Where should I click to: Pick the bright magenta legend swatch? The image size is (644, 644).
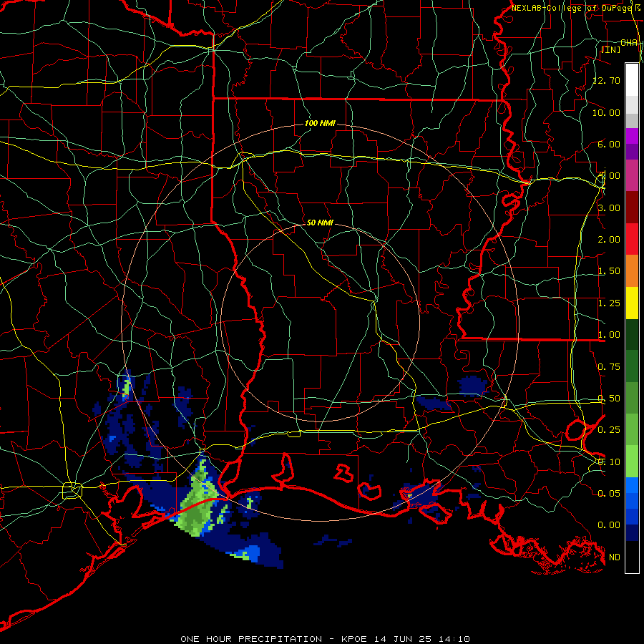pos(632,137)
